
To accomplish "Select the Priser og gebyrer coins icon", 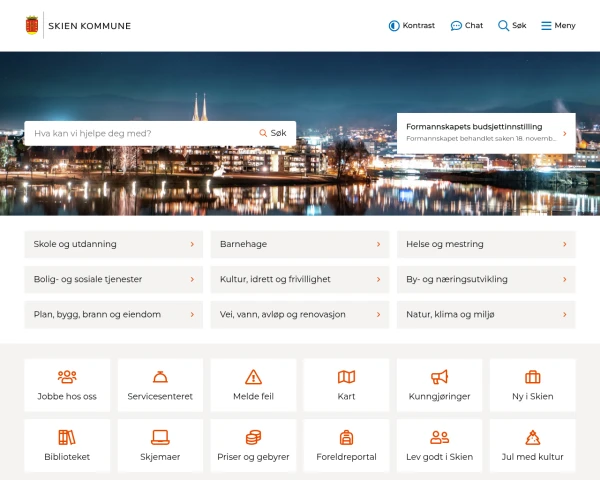I will pyautogui.click(x=253, y=437).
